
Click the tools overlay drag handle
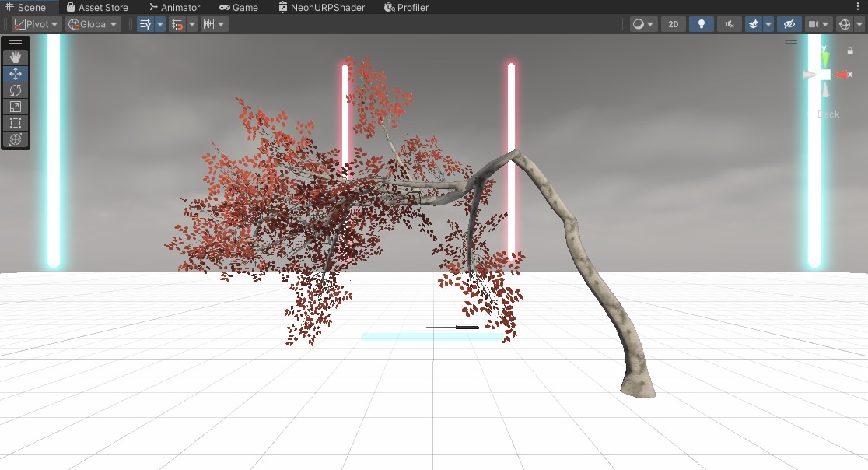click(x=16, y=42)
